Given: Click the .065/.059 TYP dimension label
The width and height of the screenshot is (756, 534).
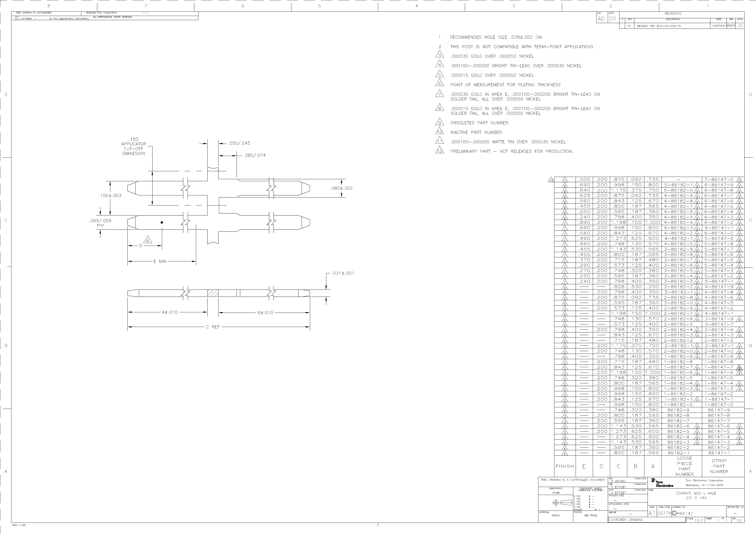Looking at the screenshot, I should (100, 223).
